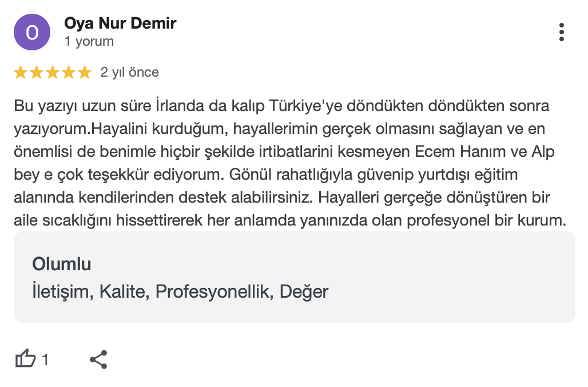588x387 pixels.
Task: Click the fifth yellow rating star
Action: point(85,72)
